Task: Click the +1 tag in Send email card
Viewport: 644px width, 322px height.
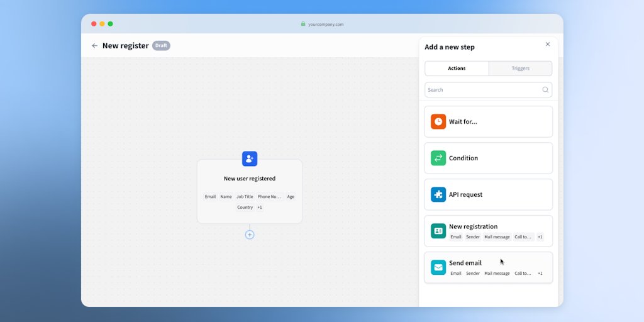Action: (x=540, y=274)
